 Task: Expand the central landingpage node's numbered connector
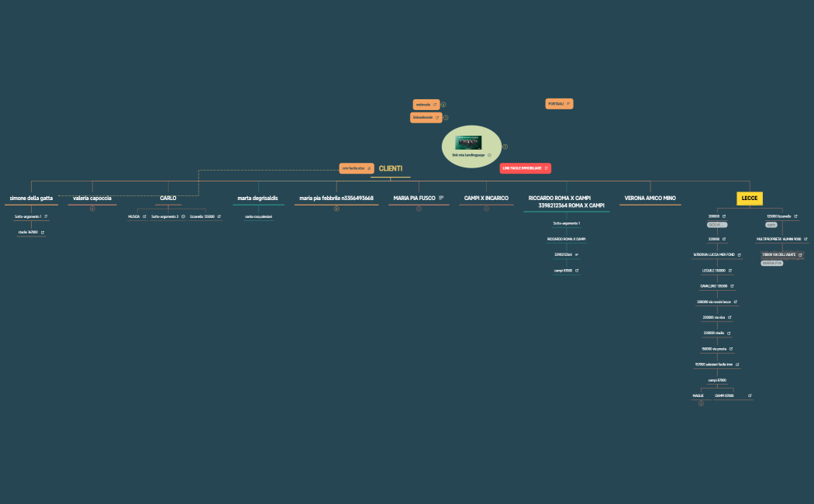(x=505, y=147)
